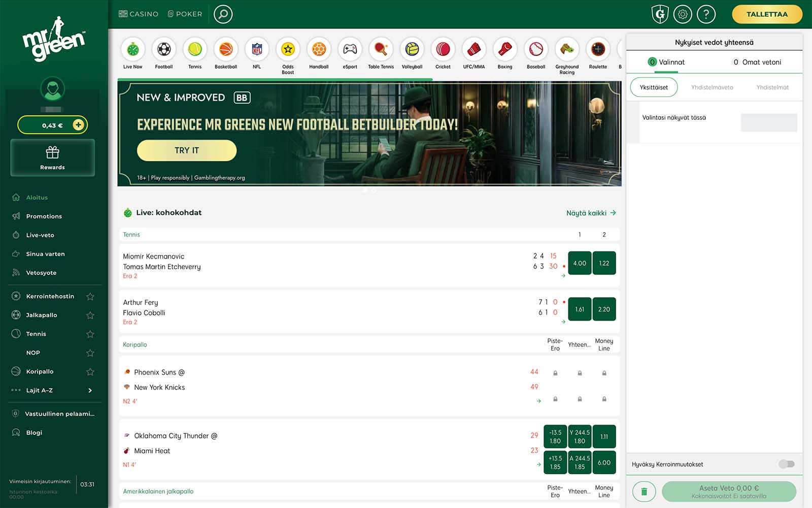Select odds 4.00 for Miomir Kecmanovic

[580, 263]
